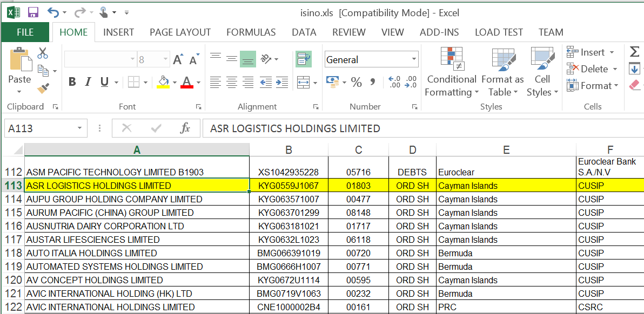Image resolution: width=644 pixels, height=314 pixels.
Task: Open the underline style dropdown arrow
Action: pos(116,83)
